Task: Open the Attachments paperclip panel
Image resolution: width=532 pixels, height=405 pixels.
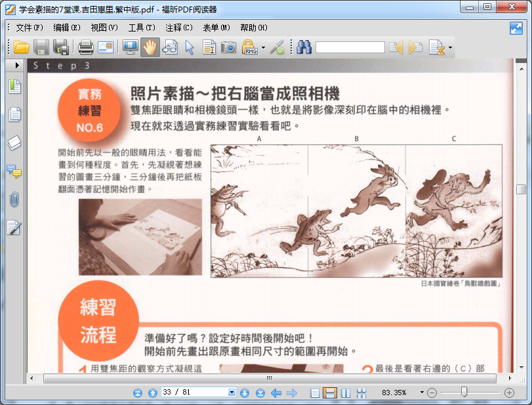Action: (x=14, y=200)
